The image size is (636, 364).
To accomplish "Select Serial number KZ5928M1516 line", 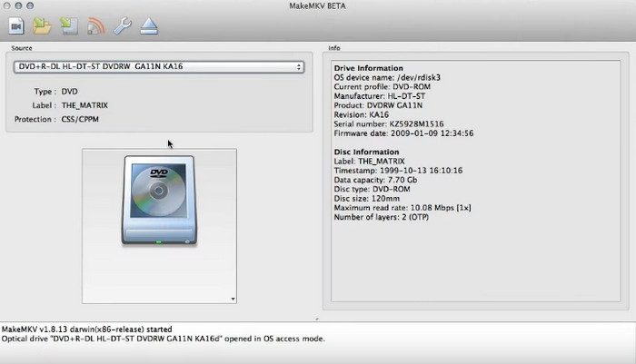I will coord(389,124).
